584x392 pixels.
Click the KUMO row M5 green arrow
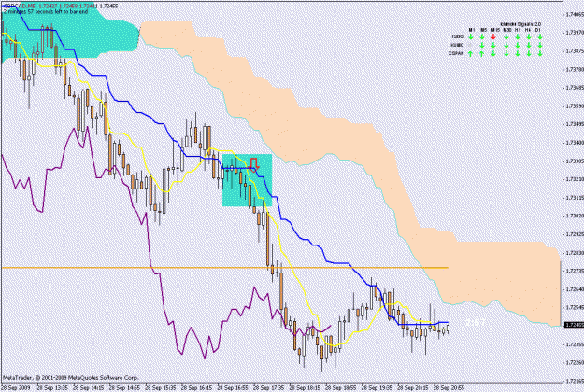tap(482, 45)
